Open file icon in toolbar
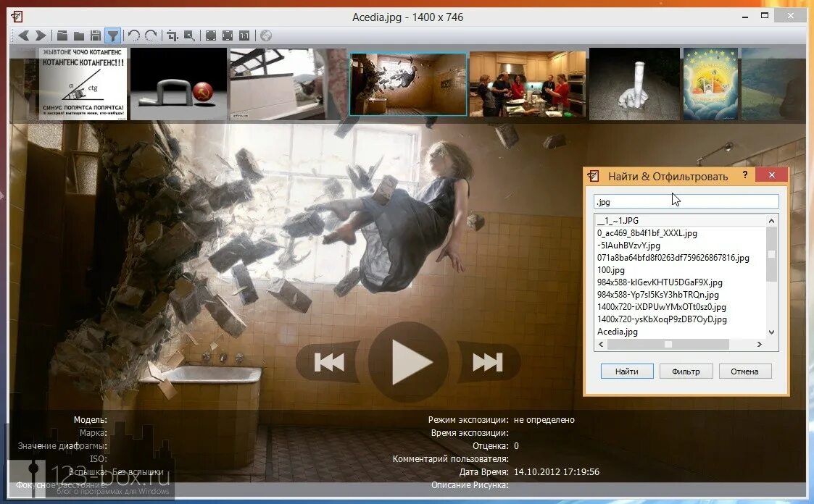 pos(62,35)
